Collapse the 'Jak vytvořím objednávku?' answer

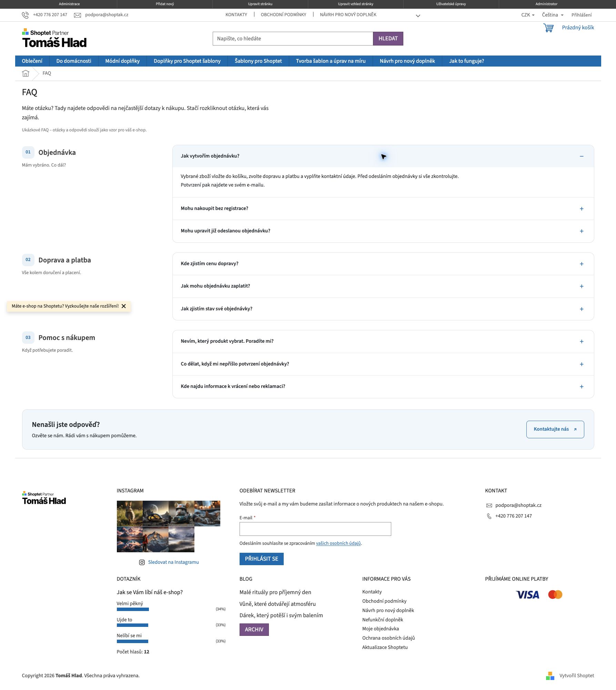tap(383, 156)
